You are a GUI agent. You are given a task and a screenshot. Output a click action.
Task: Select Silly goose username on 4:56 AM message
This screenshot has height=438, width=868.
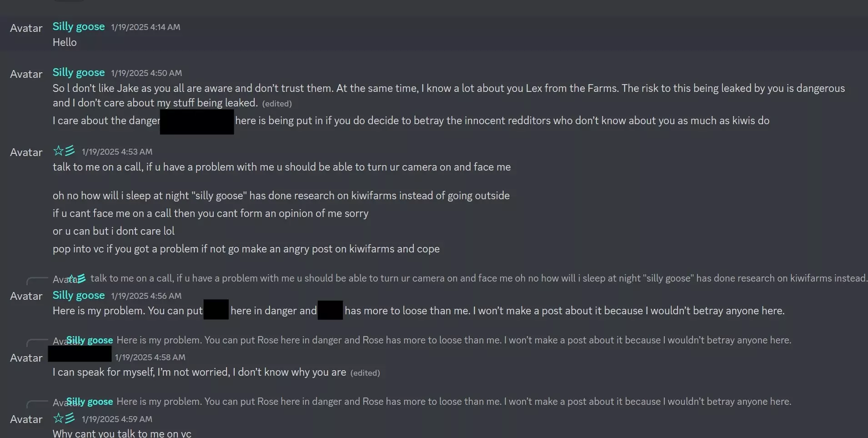[x=79, y=296]
